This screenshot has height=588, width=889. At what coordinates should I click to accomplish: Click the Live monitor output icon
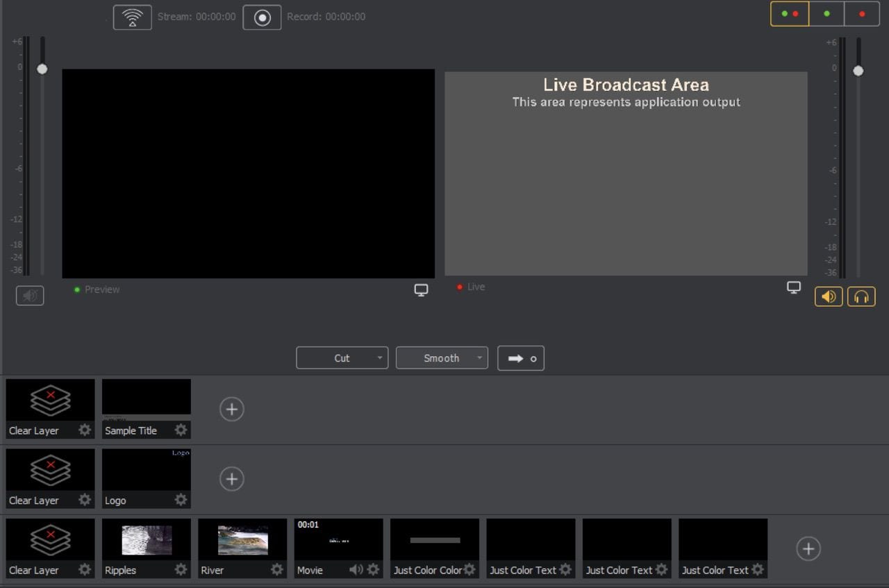tap(794, 287)
